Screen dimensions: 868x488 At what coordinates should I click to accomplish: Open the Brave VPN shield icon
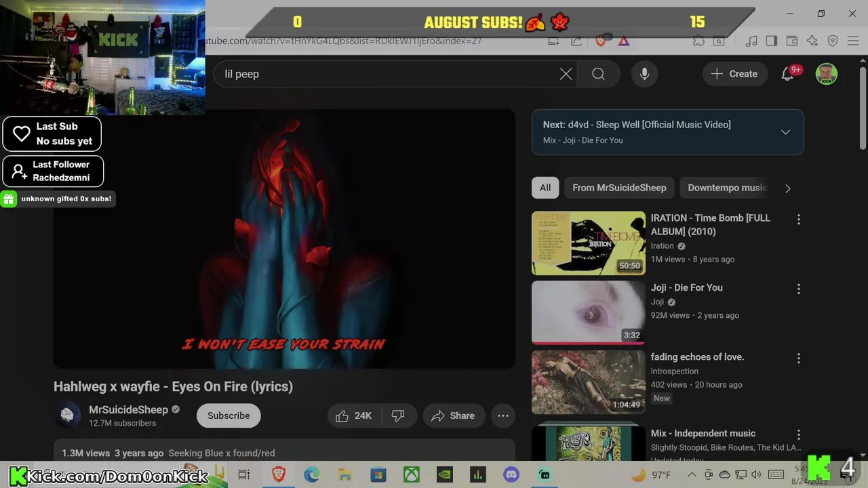833,41
